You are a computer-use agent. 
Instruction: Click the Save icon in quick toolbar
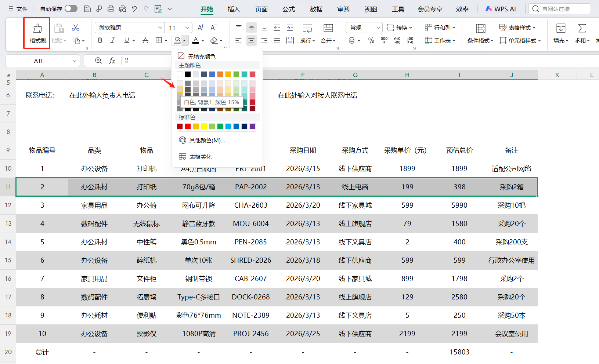87,9
